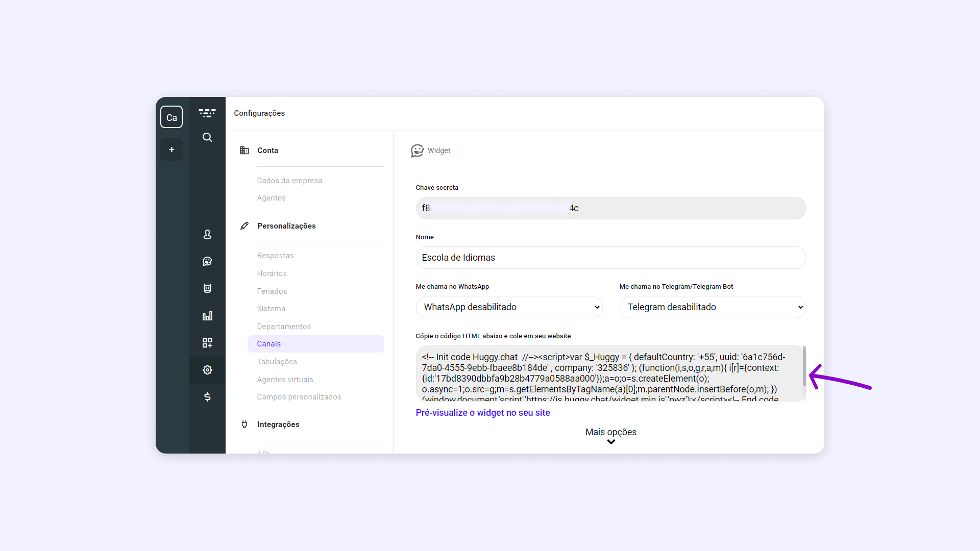Screen dimensions: 980x551
Task: Click the Integrações plug icon
Action: (x=244, y=424)
